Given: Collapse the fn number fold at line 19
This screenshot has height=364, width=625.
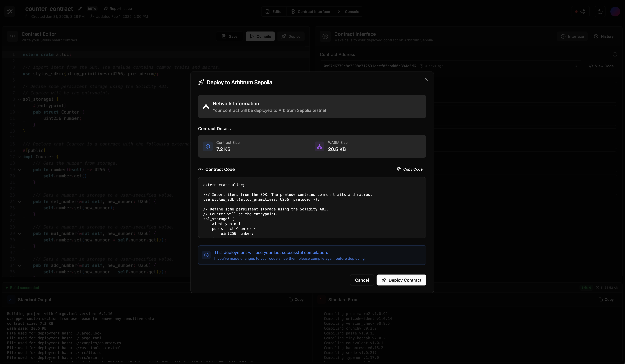Looking at the screenshot, I should click(19, 170).
